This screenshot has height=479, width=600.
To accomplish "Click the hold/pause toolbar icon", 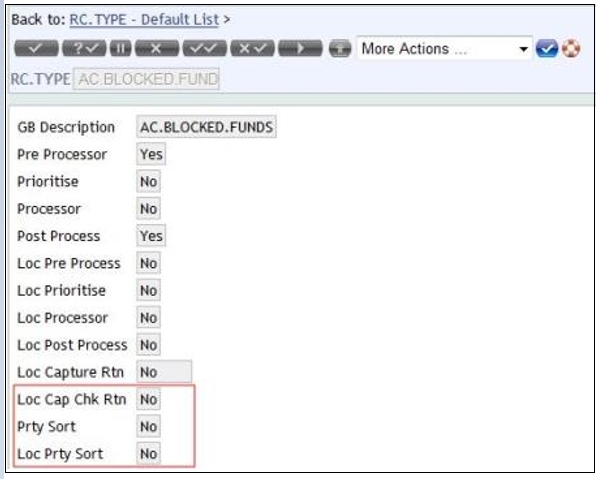I will [x=119, y=50].
